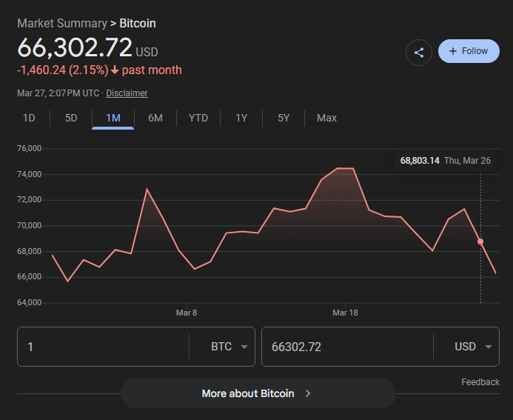
Task: Click the share icon button
Action: click(x=419, y=53)
